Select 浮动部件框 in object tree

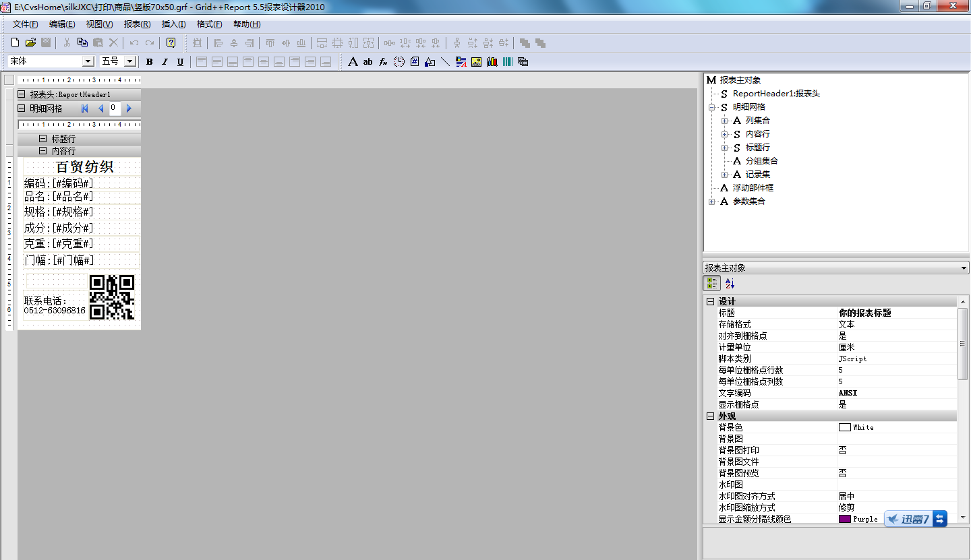753,188
